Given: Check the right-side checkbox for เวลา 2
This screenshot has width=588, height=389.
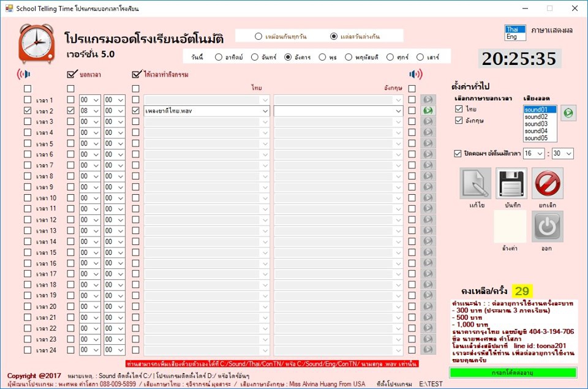Looking at the screenshot, I should [412, 111].
